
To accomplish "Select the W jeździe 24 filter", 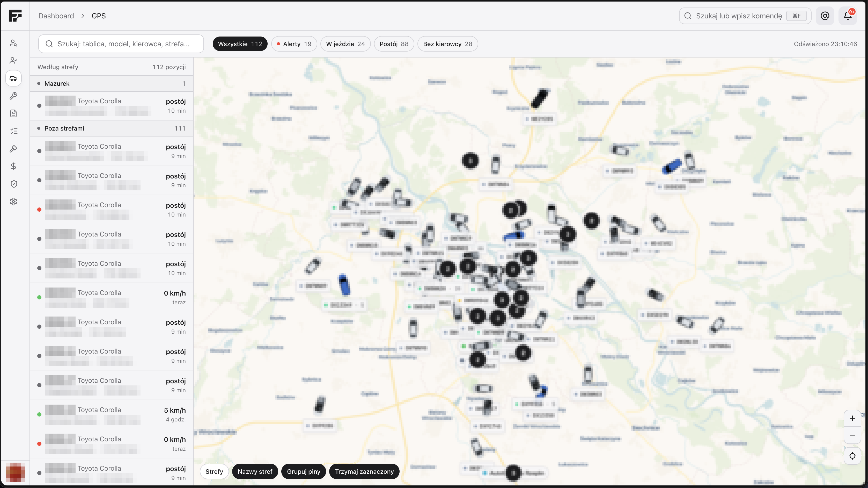I will tap(345, 44).
